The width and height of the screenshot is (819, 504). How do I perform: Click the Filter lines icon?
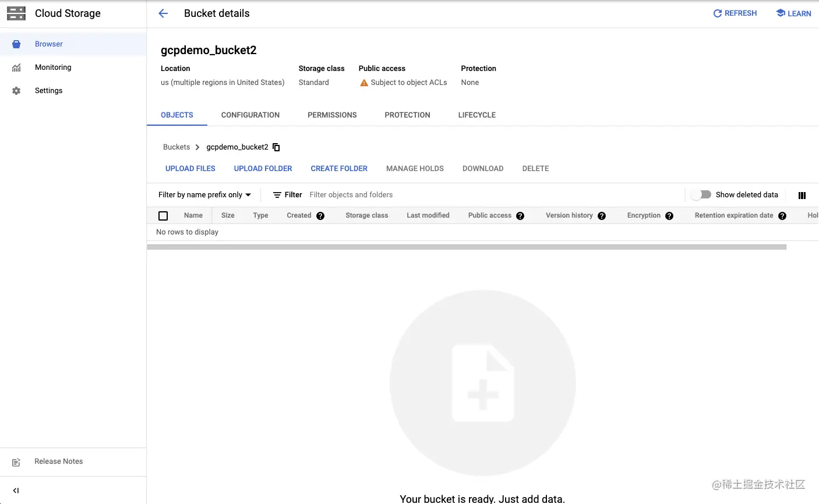(x=277, y=195)
